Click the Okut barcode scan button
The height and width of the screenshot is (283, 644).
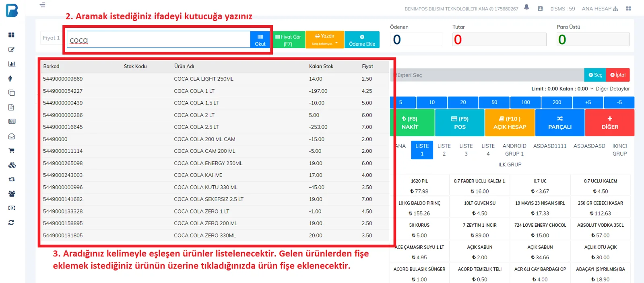pyautogui.click(x=260, y=40)
